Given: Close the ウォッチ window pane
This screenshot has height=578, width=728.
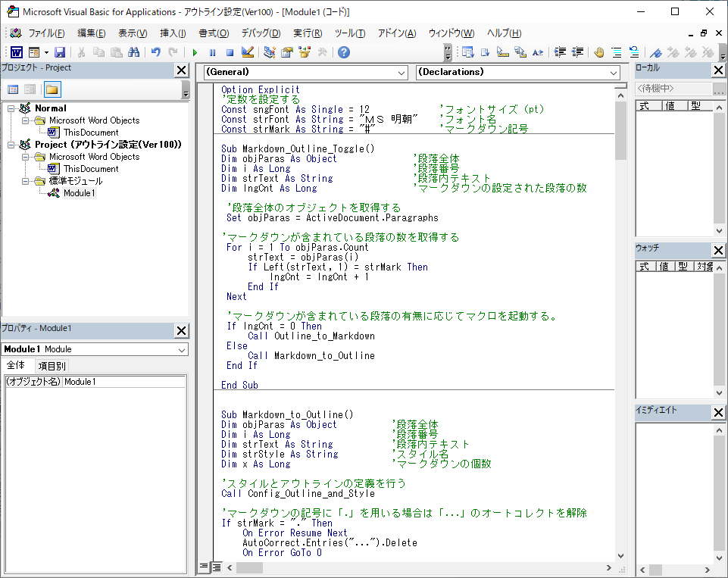Looking at the screenshot, I should coord(718,250).
